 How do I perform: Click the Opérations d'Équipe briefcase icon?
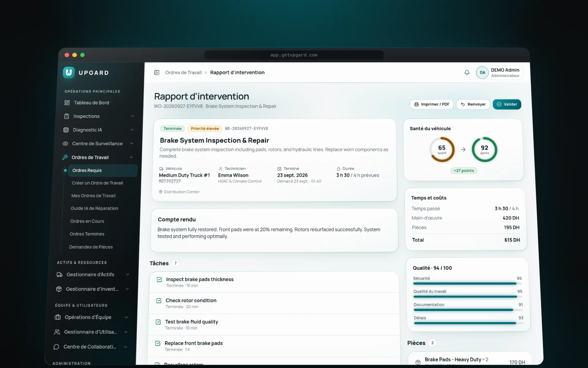coord(58,317)
